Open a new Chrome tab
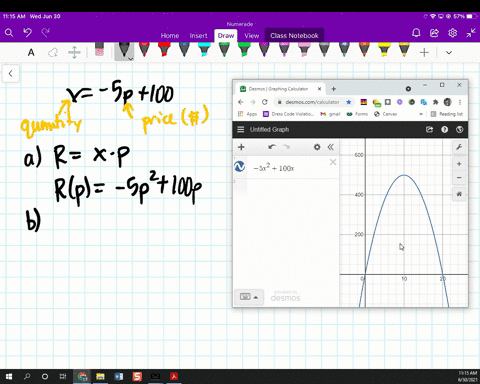The image size is (480, 384). click(x=334, y=89)
